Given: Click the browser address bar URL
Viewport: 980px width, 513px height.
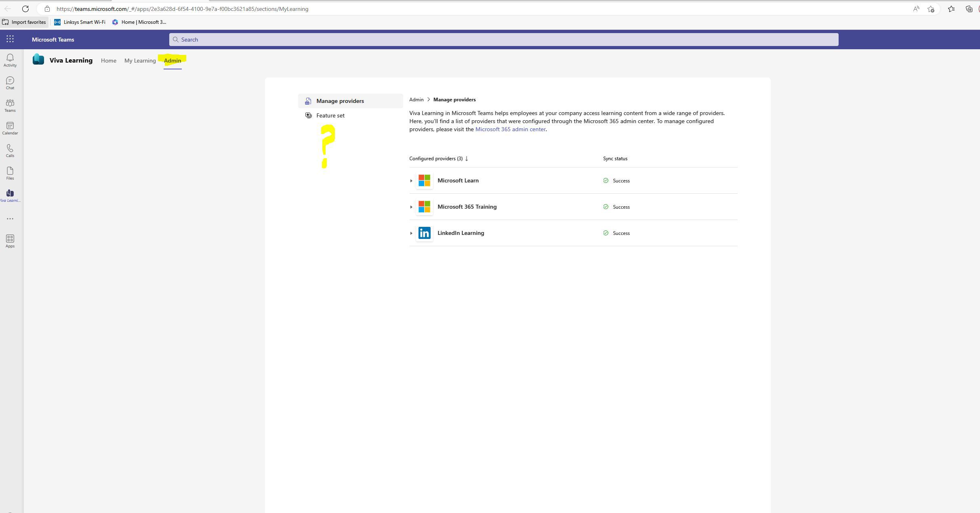Looking at the screenshot, I should 182,9.
